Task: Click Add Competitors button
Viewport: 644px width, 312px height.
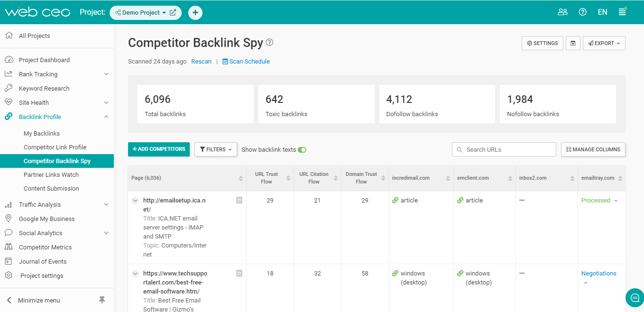Action: point(159,149)
